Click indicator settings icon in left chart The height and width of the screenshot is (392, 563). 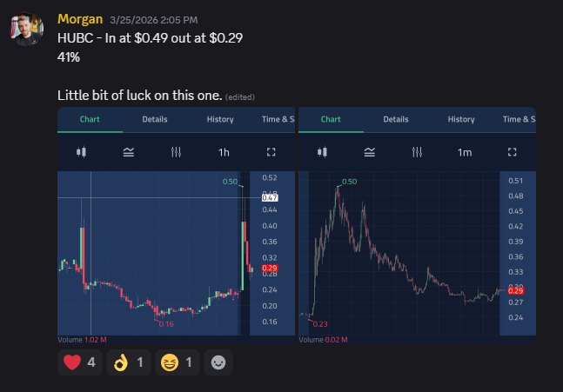pos(176,152)
